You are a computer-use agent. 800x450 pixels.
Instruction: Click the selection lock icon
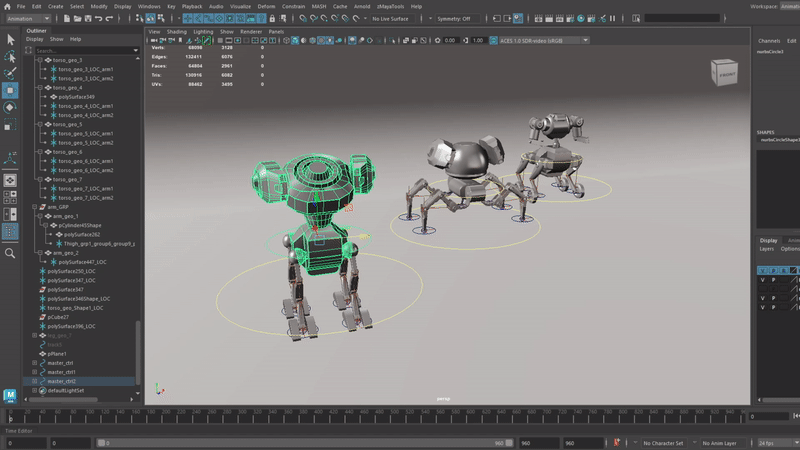(x=272, y=19)
